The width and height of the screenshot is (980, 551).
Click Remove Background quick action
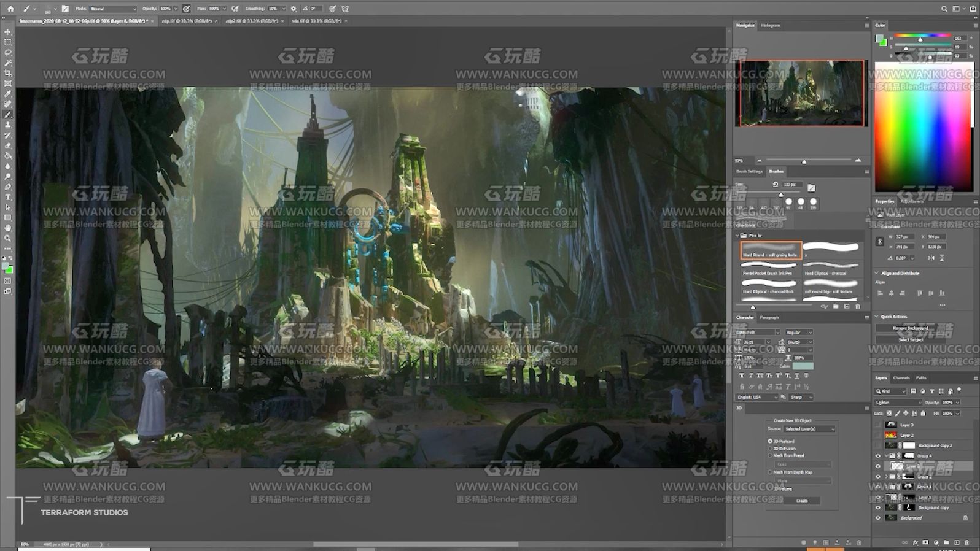click(911, 328)
